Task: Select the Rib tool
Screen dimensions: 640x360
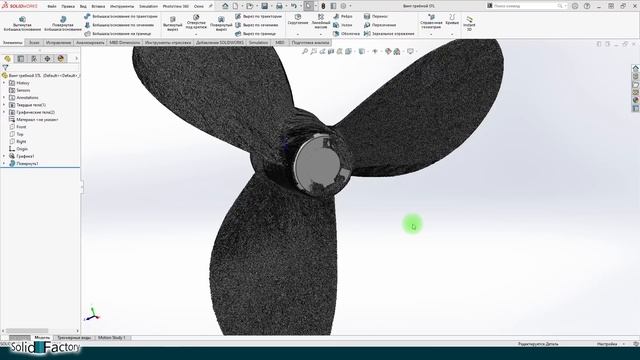Action: click(343, 16)
